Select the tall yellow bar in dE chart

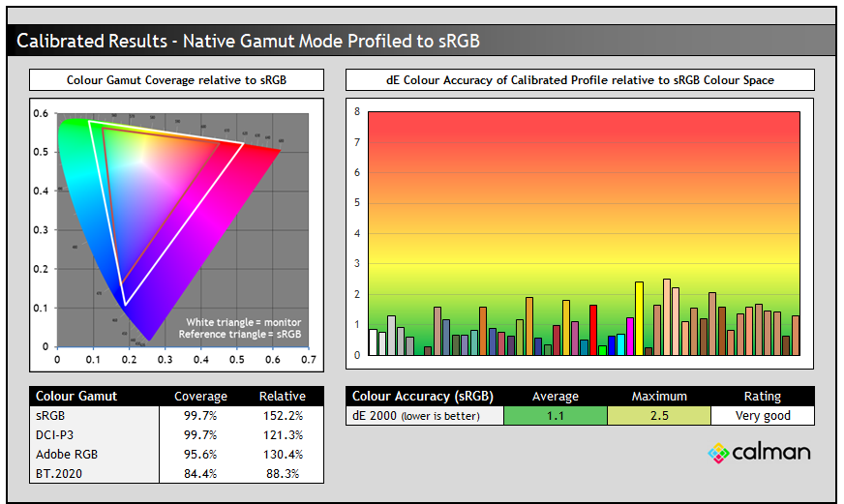pos(639,318)
